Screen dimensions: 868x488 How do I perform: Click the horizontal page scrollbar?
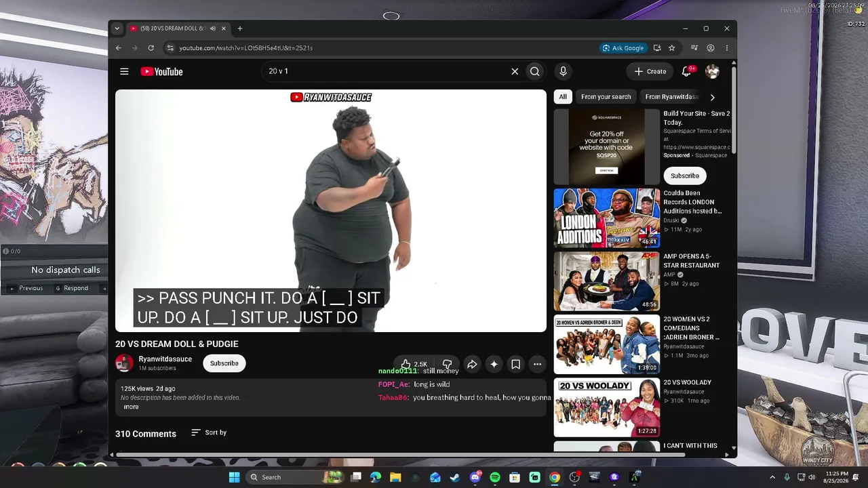[400, 455]
